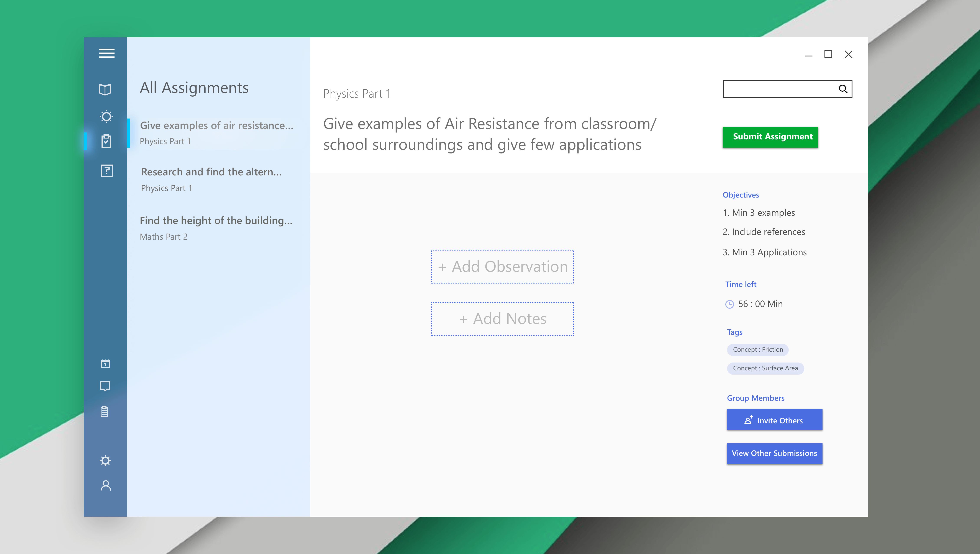Screen dimensions: 980x554
Task: Open the hamburger navigation menu
Action: [107, 53]
